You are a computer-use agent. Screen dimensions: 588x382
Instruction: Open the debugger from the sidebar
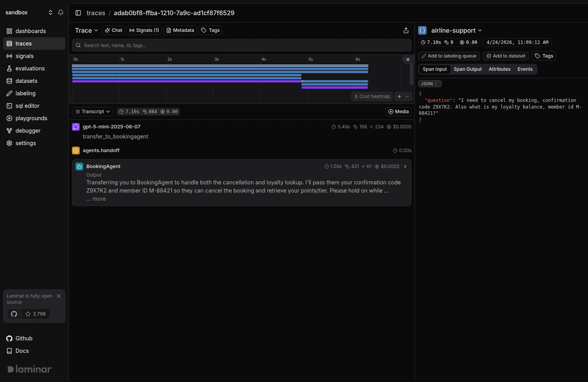pos(28,130)
